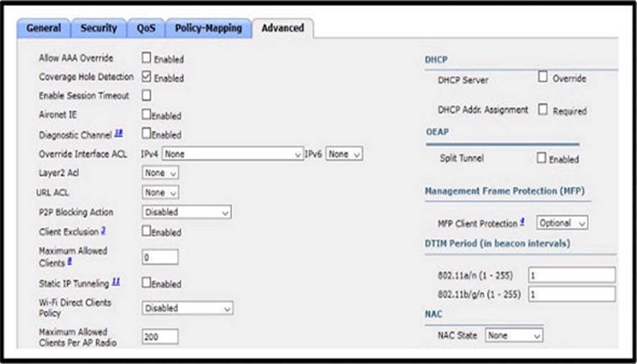637x364 pixels.
Task: Open the Static IP Tunneling footnote link
Action: [115, 282]
